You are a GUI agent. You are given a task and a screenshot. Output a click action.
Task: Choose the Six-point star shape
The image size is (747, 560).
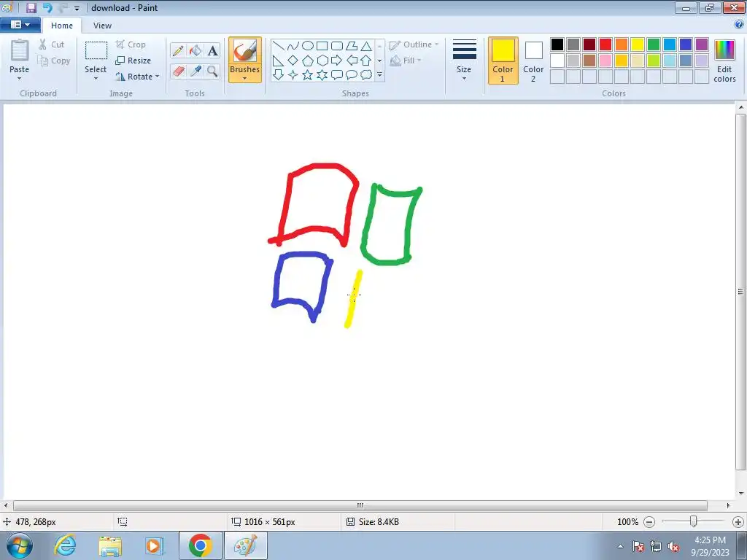(322, 75)
